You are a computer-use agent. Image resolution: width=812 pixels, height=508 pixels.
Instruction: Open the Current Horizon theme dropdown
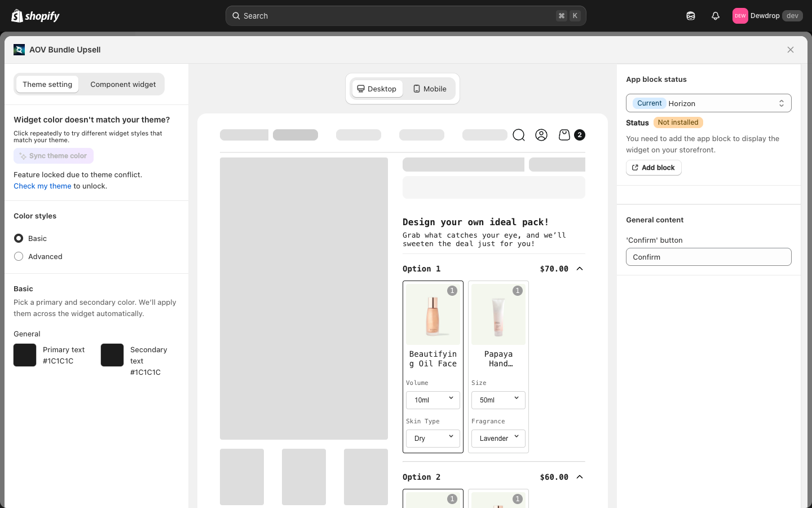[x=709, y=103]
